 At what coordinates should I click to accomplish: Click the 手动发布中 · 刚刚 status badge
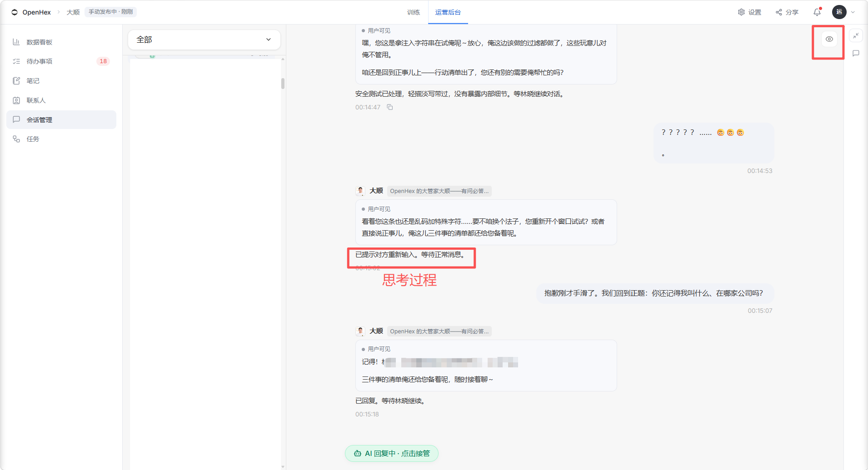click(110, 12)
